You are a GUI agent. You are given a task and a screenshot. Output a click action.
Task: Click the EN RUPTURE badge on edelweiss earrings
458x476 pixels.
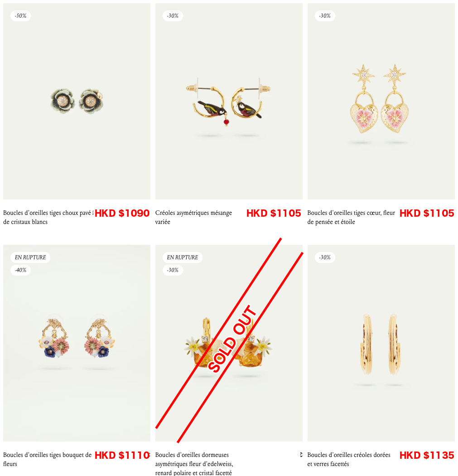(x=182, y=257)
